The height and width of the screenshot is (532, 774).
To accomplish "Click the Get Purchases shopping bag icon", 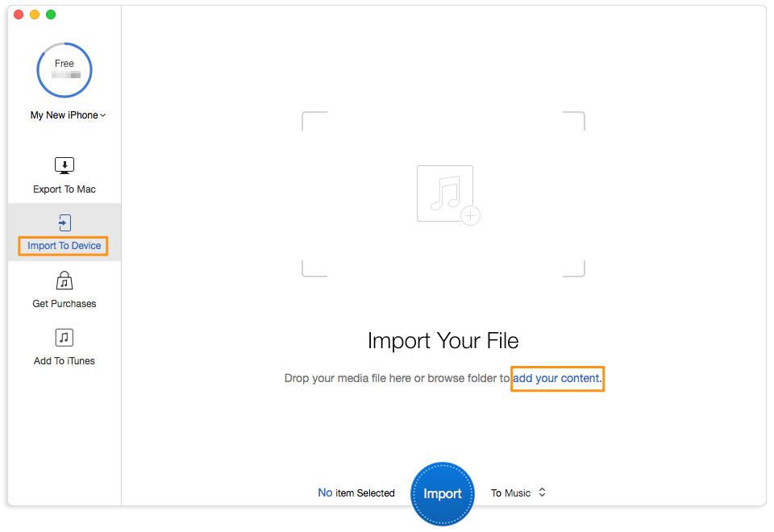I will tap(64, 281).
